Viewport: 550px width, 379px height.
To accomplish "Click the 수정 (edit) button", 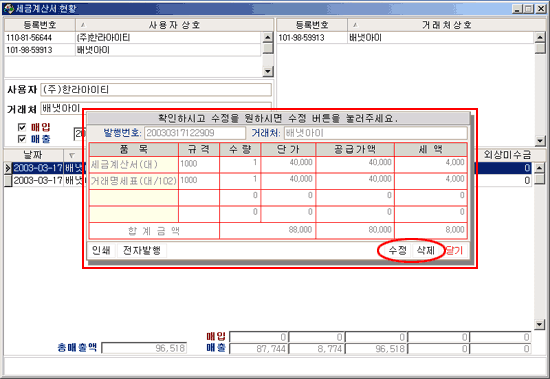I will tap(397, 251).
